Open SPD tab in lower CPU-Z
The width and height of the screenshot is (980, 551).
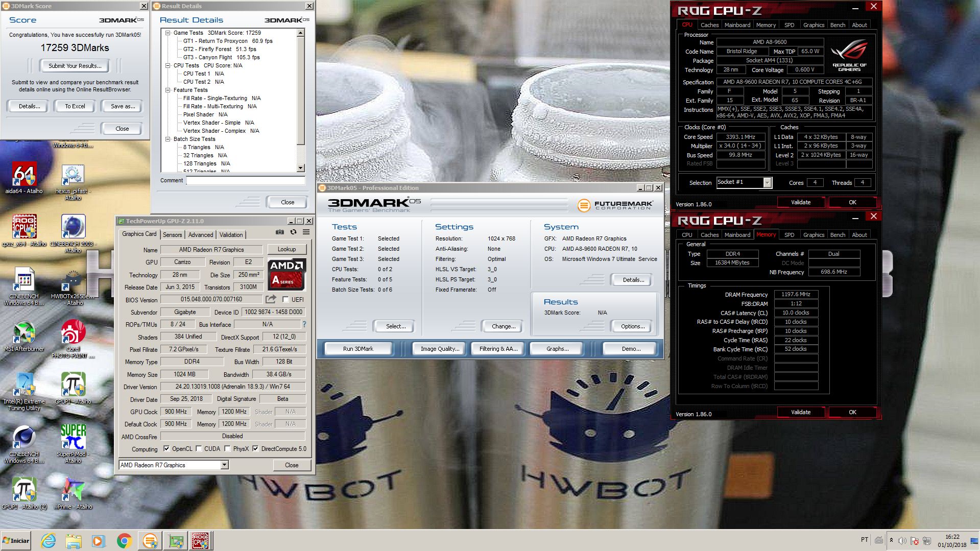[x=789, y=235]
